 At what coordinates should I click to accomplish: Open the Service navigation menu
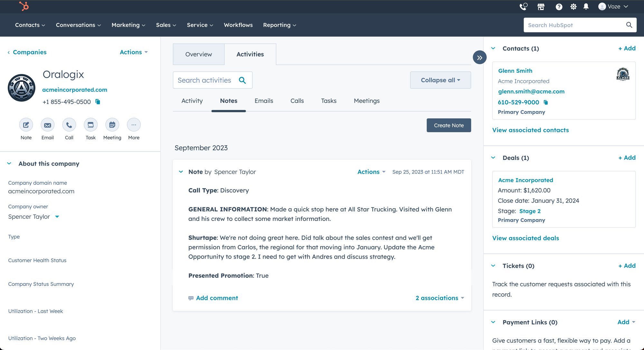[x=200, y=25]
